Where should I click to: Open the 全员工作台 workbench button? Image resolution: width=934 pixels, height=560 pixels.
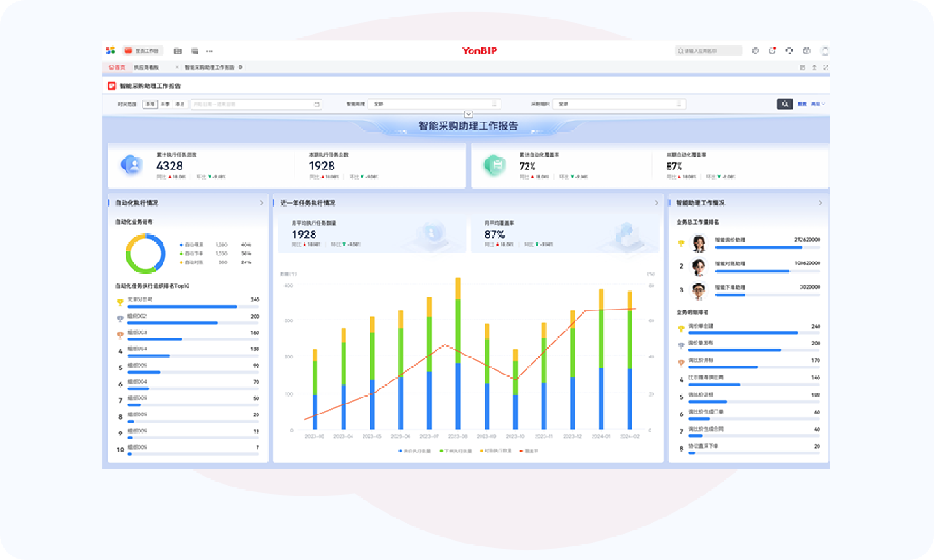tap(142, 51)
